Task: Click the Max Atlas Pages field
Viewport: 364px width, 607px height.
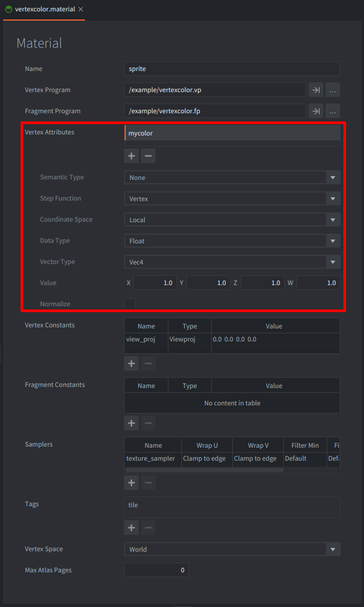Action: 156,570
